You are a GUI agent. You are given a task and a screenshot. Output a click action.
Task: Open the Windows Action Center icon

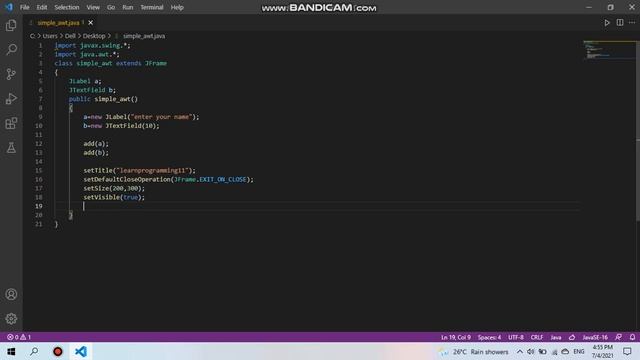click(627, 351)
